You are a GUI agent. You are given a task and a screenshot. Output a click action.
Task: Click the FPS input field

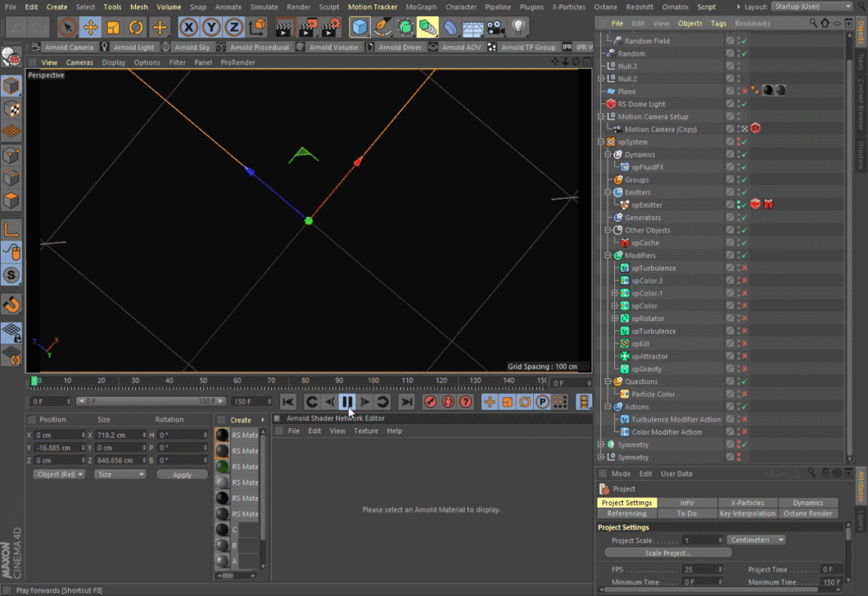point(698,569)
